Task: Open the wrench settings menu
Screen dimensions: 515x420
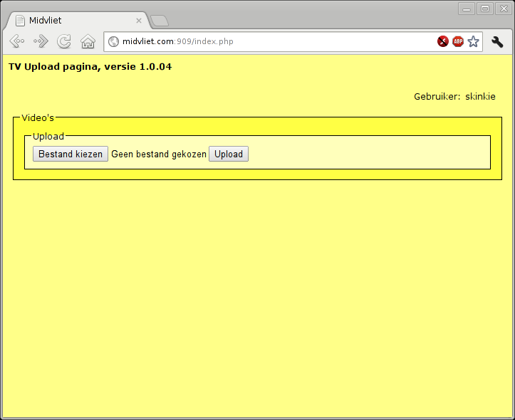Action: (x=497, y=41)
